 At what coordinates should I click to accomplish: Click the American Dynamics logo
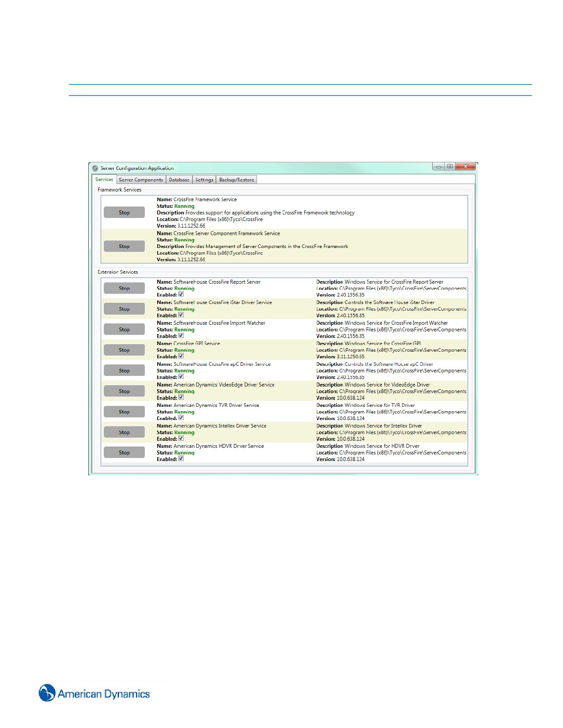click(x=94, y=694)
